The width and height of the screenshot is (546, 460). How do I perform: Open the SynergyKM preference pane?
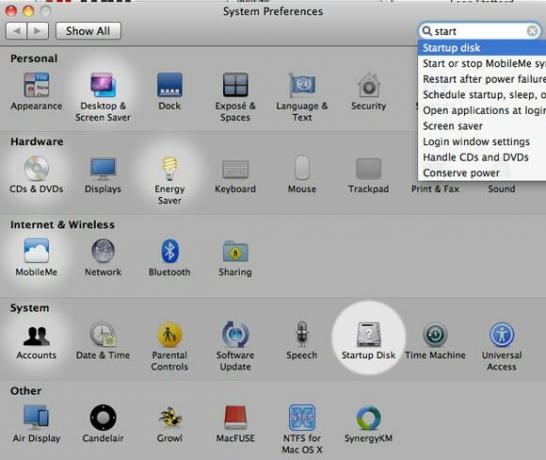pos(369,423)
